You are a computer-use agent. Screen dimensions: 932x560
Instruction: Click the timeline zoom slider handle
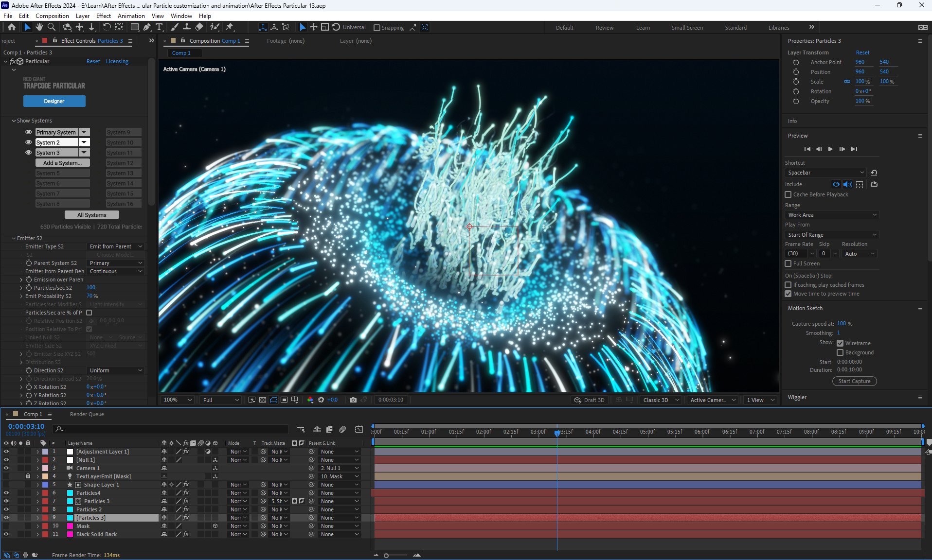coord(386,555)
